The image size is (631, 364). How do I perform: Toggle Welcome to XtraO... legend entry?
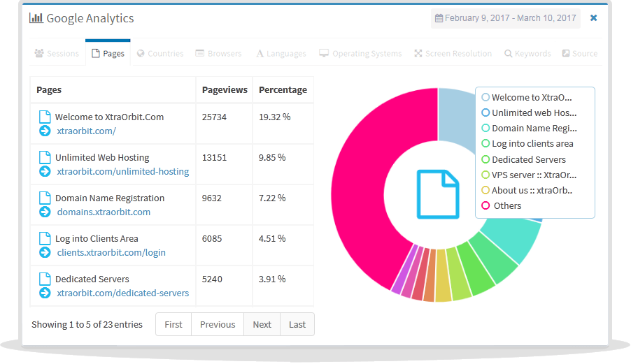coord(527,97)
